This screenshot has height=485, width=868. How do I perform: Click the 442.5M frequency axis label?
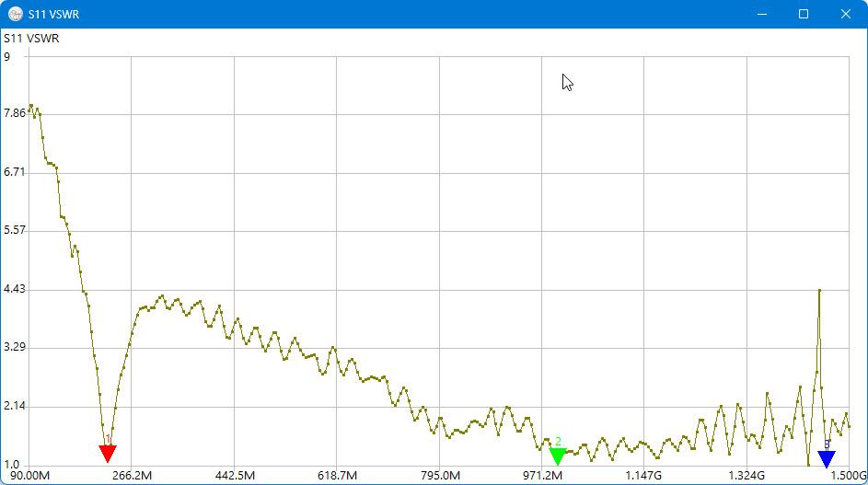[236, 476]
